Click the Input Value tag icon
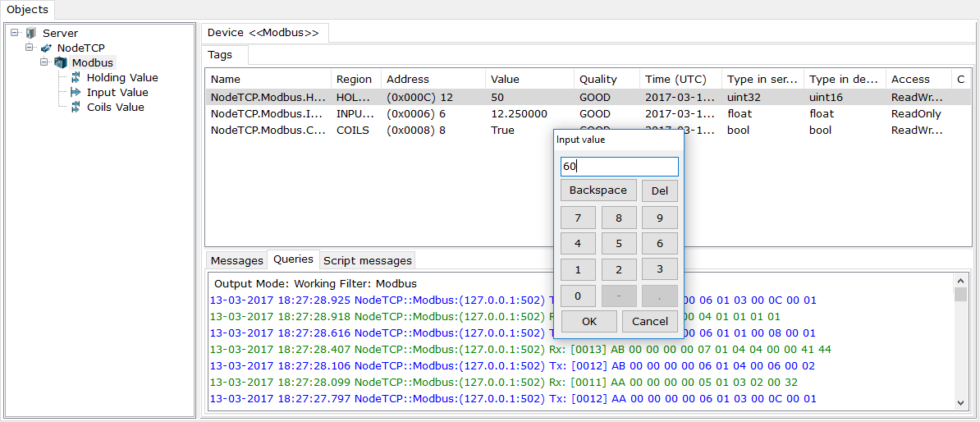Screen dimensions: 980x422 (x=76, y=92)
